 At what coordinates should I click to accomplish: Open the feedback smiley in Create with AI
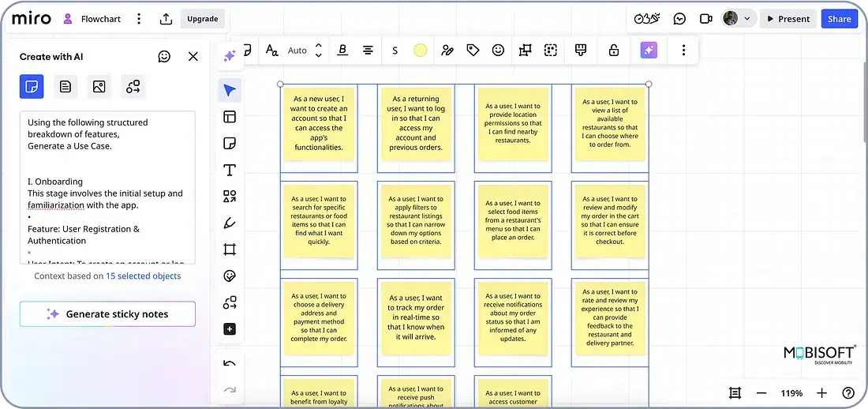tap(164, 57)
